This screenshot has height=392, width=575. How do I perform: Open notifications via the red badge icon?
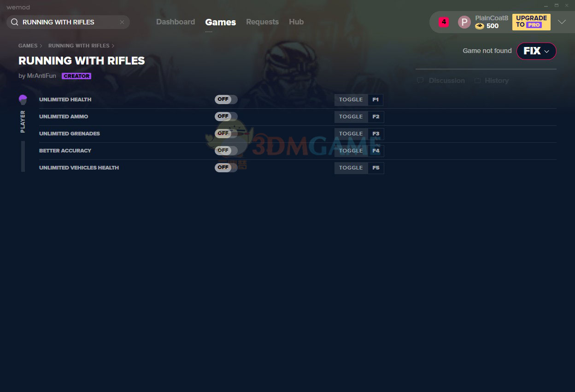click(x=443, y=22)
